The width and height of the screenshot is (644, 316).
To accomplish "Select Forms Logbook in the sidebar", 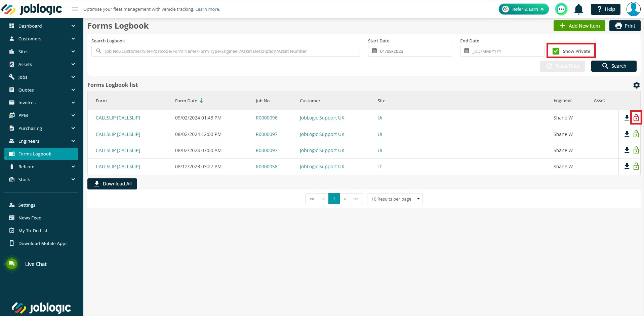I will (x=42, y=154).
